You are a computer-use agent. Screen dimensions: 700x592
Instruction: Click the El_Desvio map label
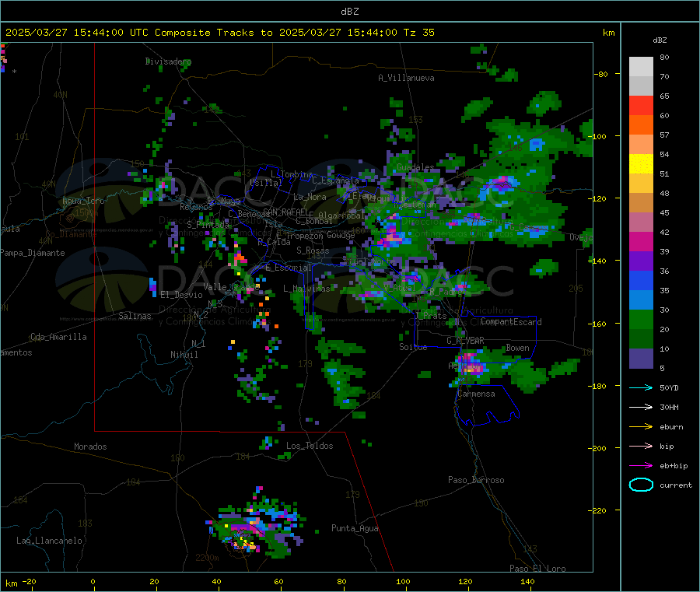tap(182, 295)
